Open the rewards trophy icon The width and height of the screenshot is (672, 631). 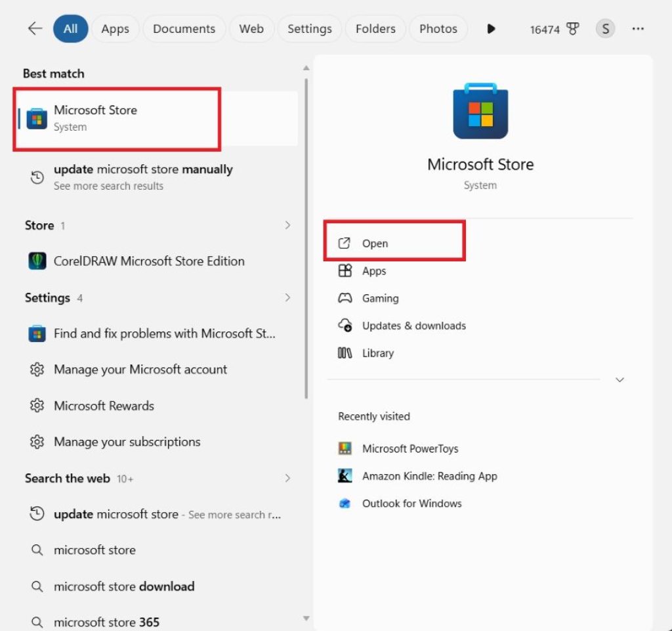point(572,29)
